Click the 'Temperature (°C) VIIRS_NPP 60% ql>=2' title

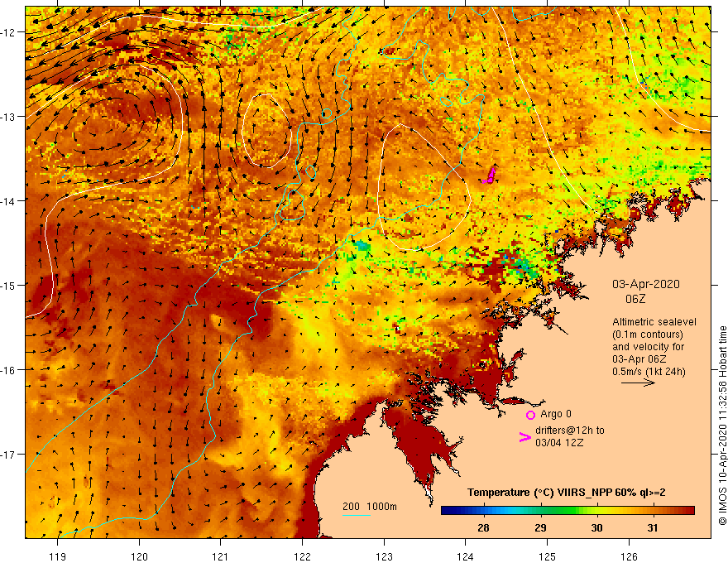(567, 493)
